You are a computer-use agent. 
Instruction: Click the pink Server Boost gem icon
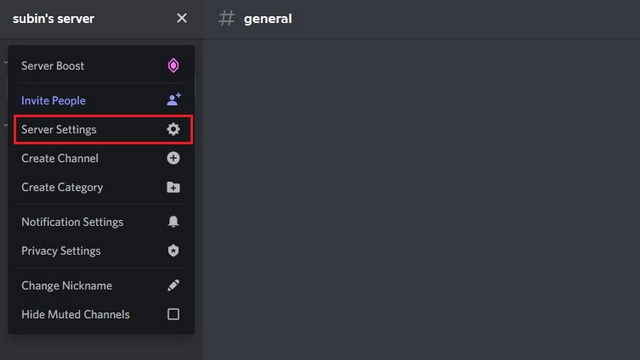click(x=173, y=66)
